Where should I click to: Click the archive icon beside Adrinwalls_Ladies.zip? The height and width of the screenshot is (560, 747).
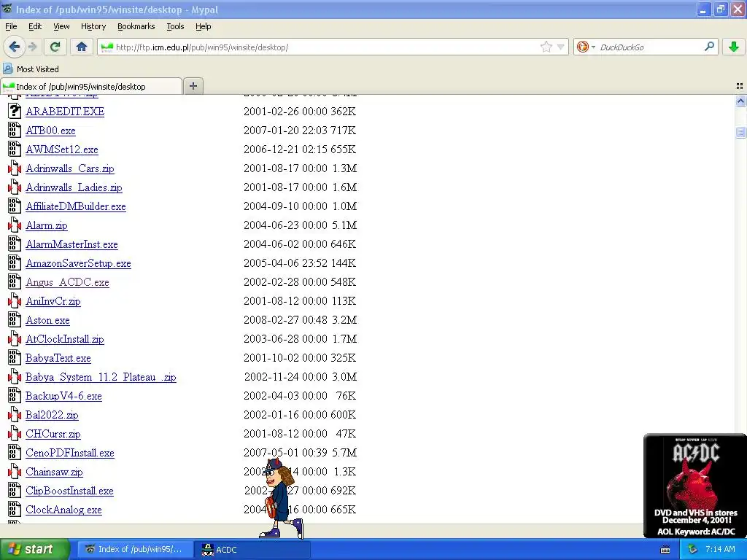coord(15,187)
